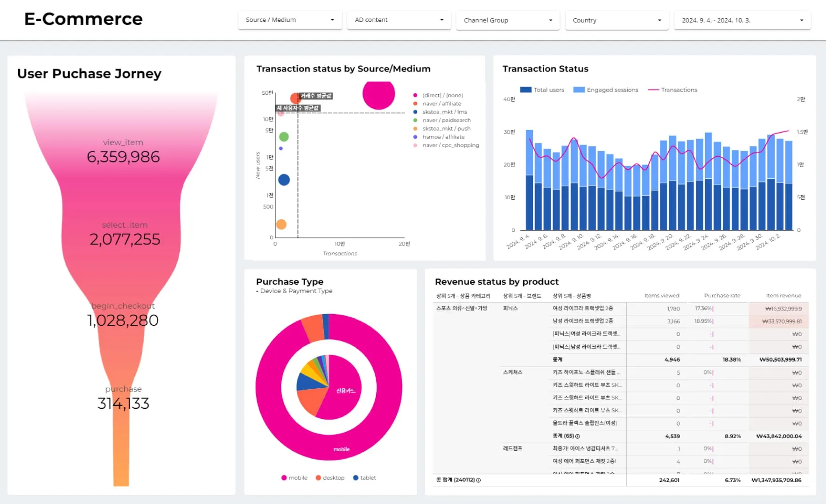Viewport: 826px width, 504px height.
Task: Click the 상위 5개 - 상품 카테고리 column header
Action: 463,296
